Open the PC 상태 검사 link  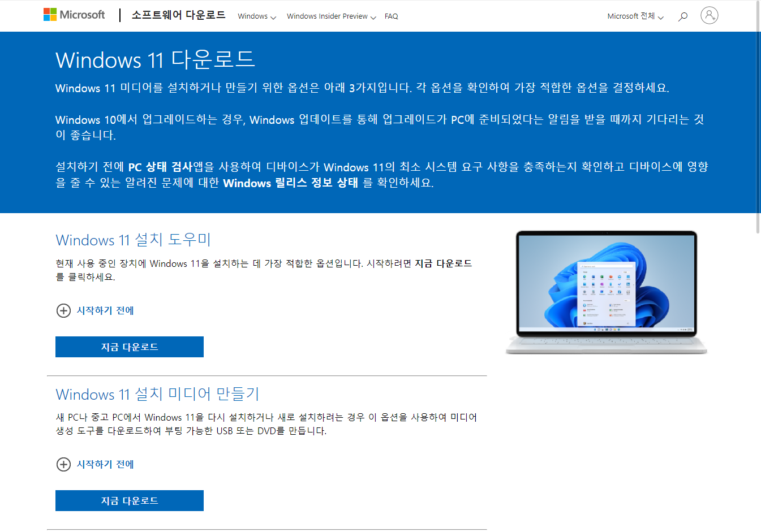pyautogui.click(x=161, y=167)
